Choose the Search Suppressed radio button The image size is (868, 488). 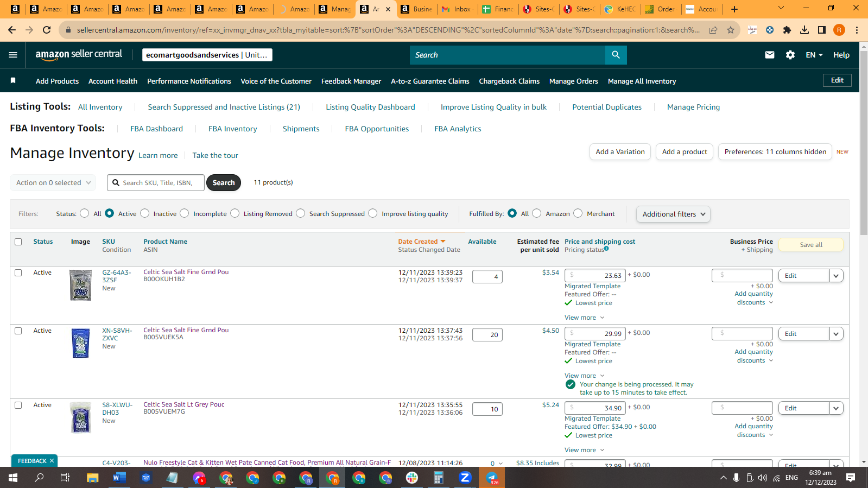click(x=301, y=213)
